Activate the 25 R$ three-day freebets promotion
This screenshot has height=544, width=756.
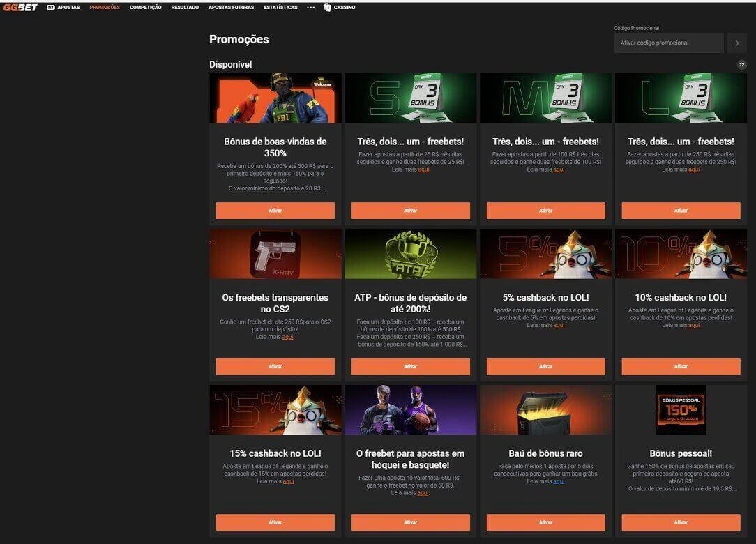point(410,211)
